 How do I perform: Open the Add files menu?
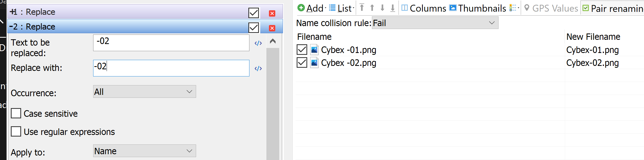click(311, 8)
